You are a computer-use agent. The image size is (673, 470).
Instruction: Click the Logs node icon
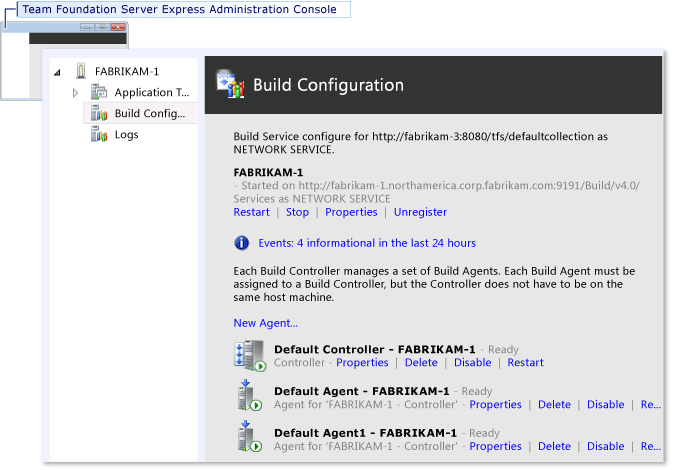click(99, 134)
